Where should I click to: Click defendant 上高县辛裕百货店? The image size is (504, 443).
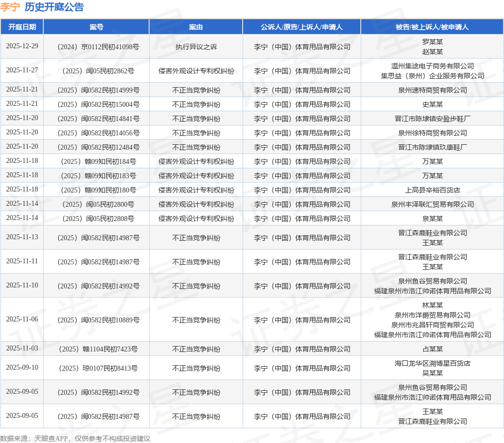432,190
